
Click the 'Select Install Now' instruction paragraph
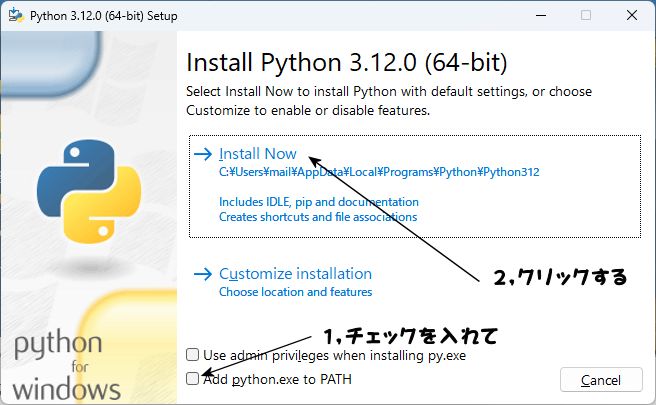389,101
